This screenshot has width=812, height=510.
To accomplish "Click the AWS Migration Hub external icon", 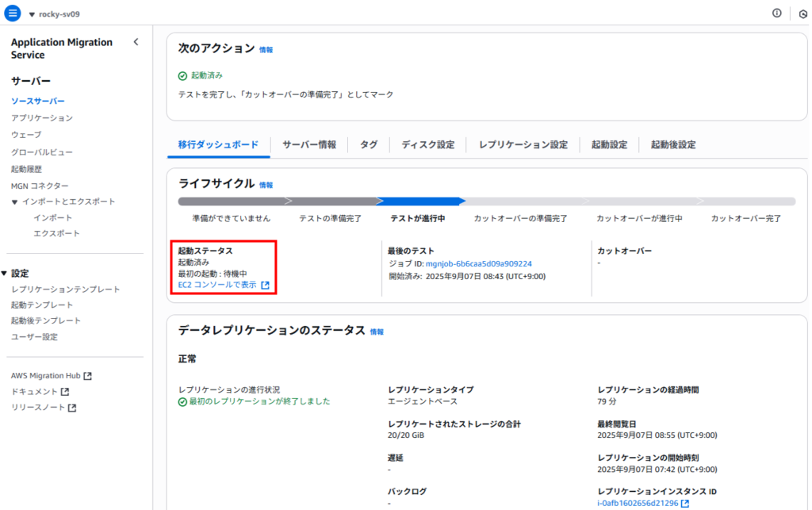I will tap(87, 376).
